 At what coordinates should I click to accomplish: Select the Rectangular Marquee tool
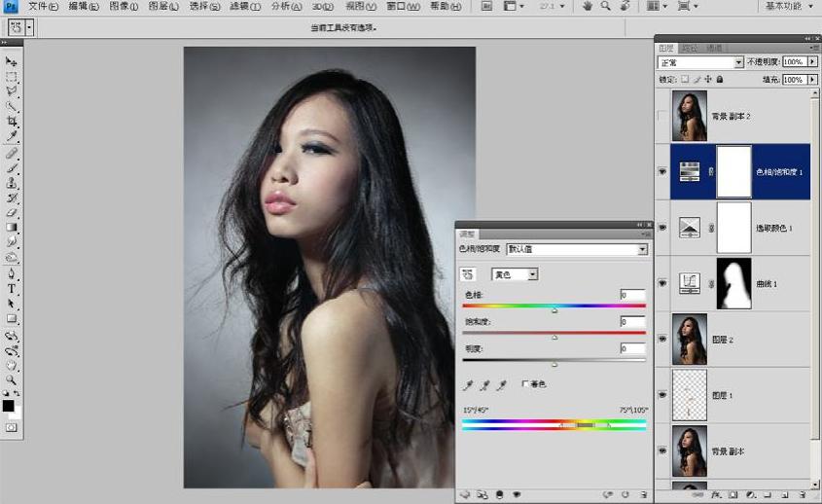point(11,77)
